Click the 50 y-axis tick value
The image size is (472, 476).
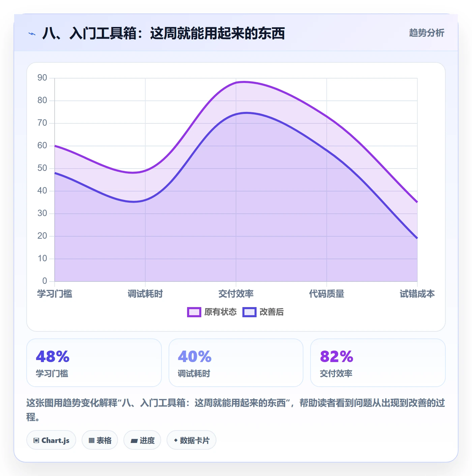tap(42, 168)
